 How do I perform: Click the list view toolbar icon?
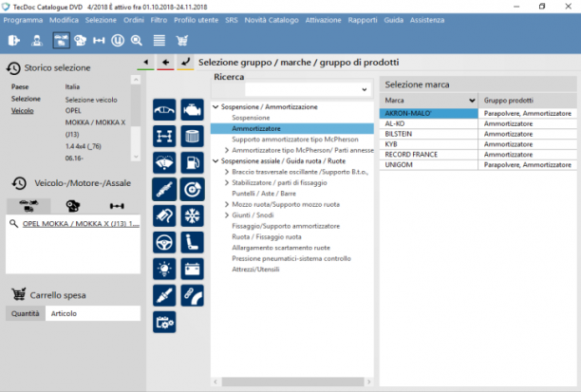[x=159, y=40]
